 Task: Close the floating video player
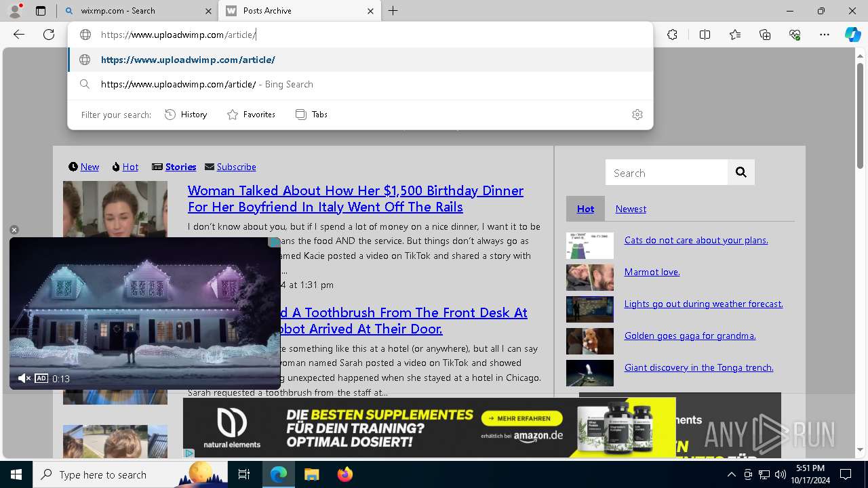pyautogui.click(x=14, y=230)
